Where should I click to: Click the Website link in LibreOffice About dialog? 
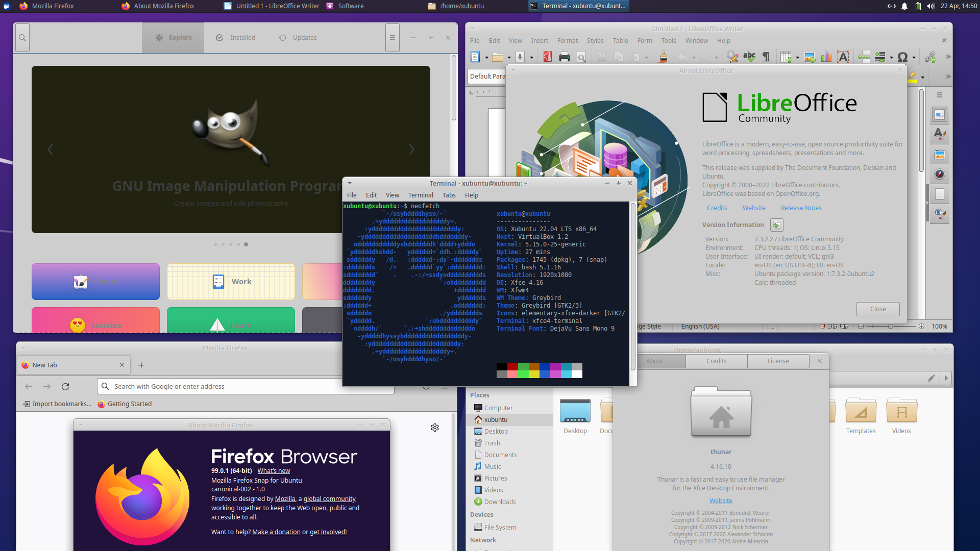point(754,208)
